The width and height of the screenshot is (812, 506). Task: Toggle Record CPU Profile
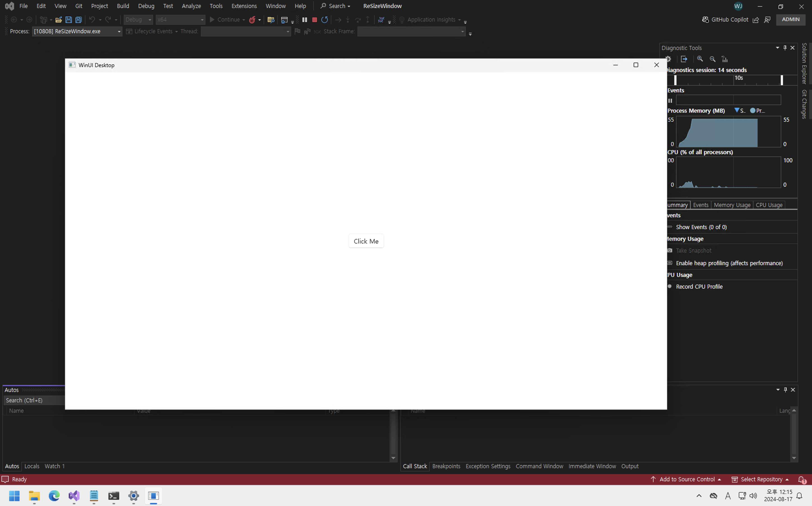click(x=699, y=286)
